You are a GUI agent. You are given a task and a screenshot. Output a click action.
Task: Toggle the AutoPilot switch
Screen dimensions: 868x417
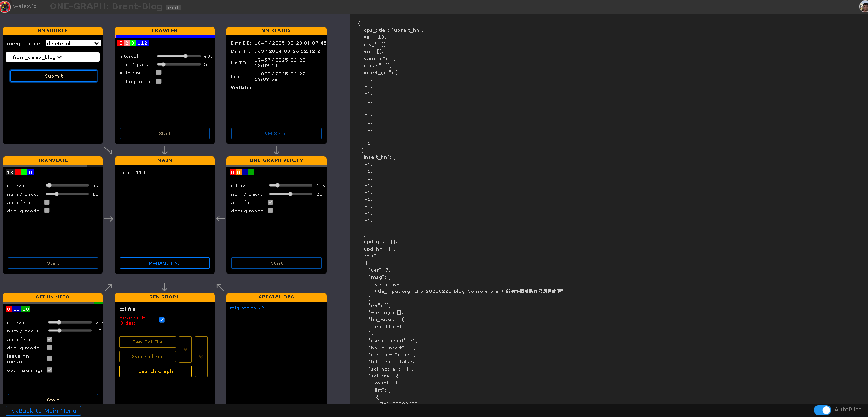point(822,410)
